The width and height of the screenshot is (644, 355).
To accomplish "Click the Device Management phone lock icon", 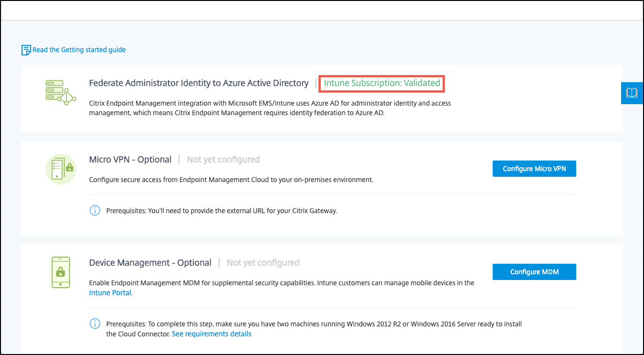I will coord(60,272).
